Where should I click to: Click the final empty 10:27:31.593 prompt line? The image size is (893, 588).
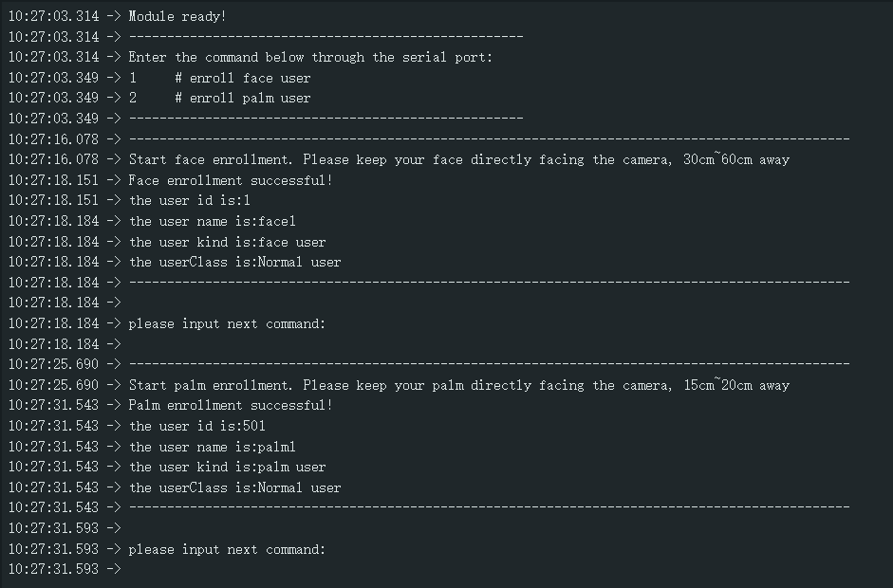tap(65, 569)
